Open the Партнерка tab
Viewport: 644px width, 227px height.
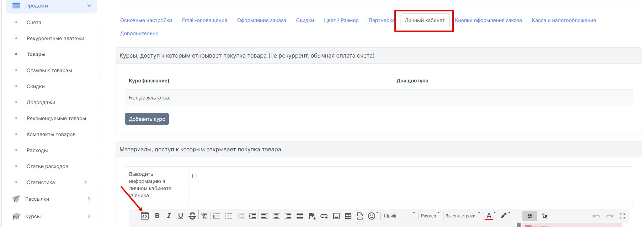382,20
